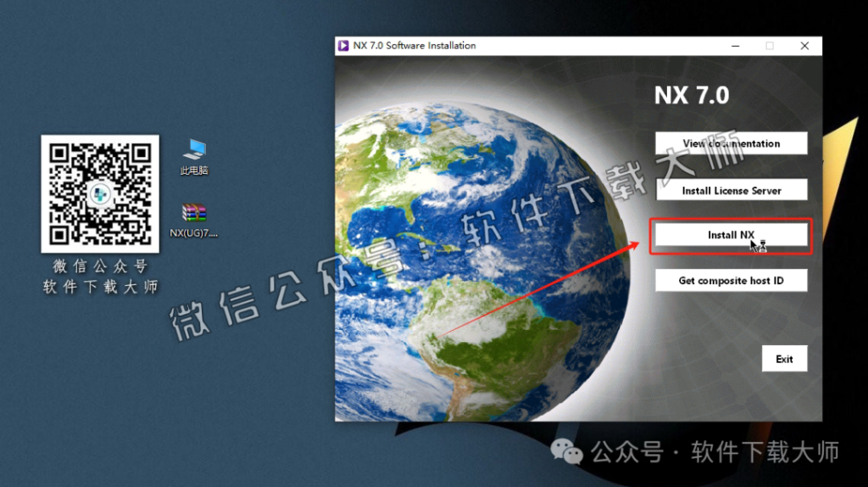Viewport: 868px width, 487px height.
Task: Minimize the NX 7.0 Software Installation window
Action: pos(735,46)
